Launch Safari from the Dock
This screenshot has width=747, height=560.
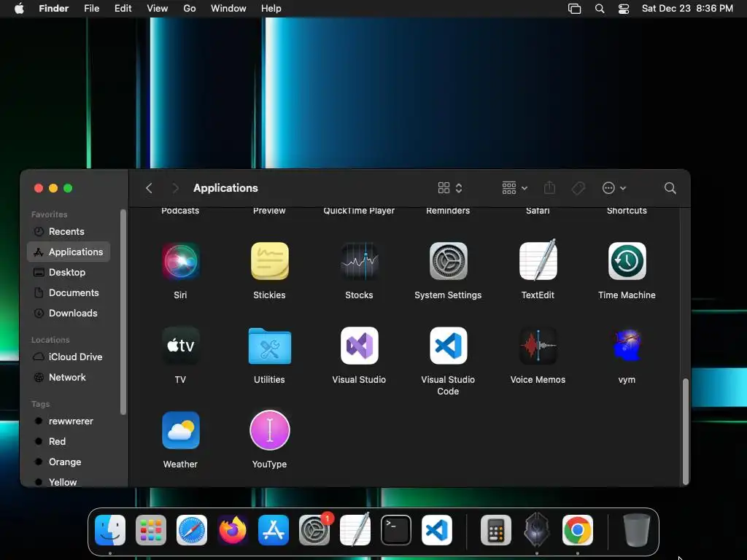click(192, 530)
